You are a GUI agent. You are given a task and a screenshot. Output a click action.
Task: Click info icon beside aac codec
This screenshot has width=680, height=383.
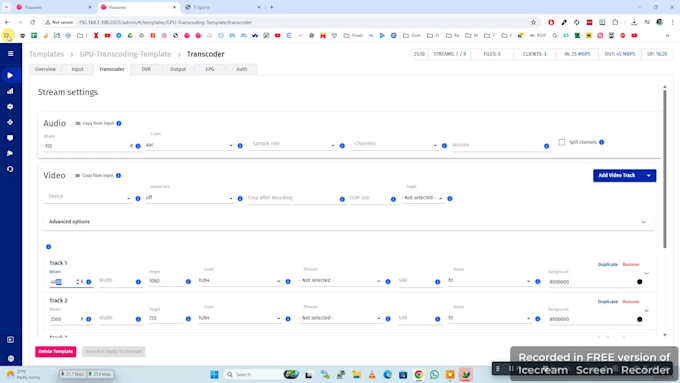[240, 146]
